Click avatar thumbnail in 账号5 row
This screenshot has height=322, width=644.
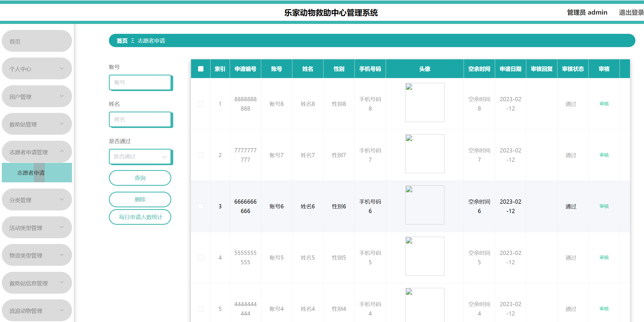pyautogui.click(x=425, y=256)
